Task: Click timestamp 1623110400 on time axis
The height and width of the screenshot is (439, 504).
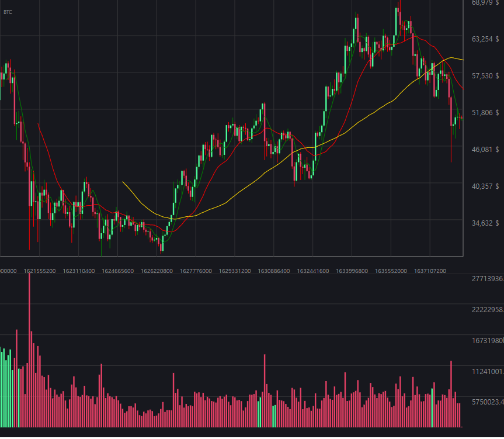Action: (x=79, y=271)
